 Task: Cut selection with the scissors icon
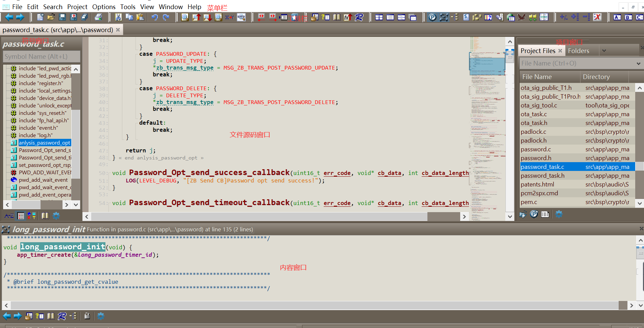118,17
